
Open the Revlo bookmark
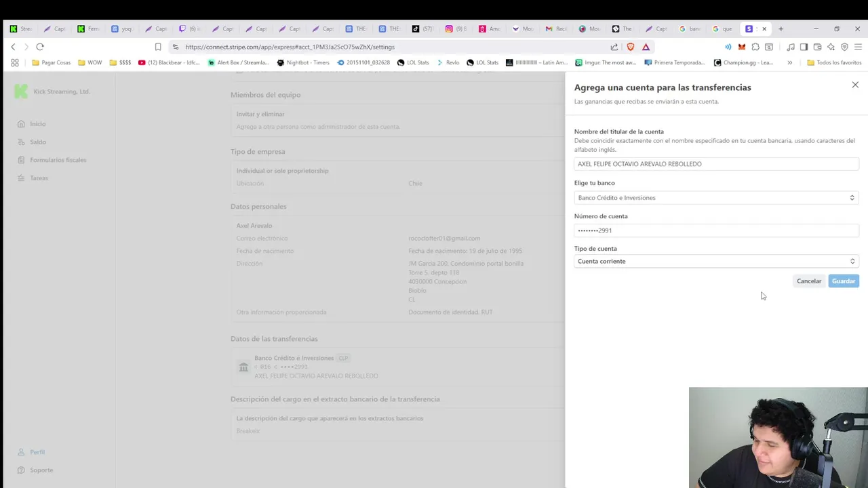448,62
